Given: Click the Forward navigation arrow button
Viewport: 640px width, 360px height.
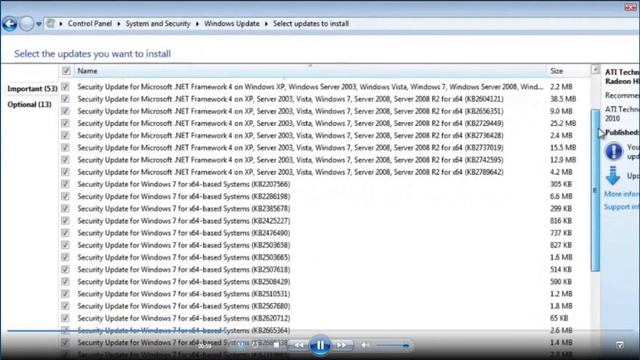Looking at the screenshot, I should click(x=27, y=24).
